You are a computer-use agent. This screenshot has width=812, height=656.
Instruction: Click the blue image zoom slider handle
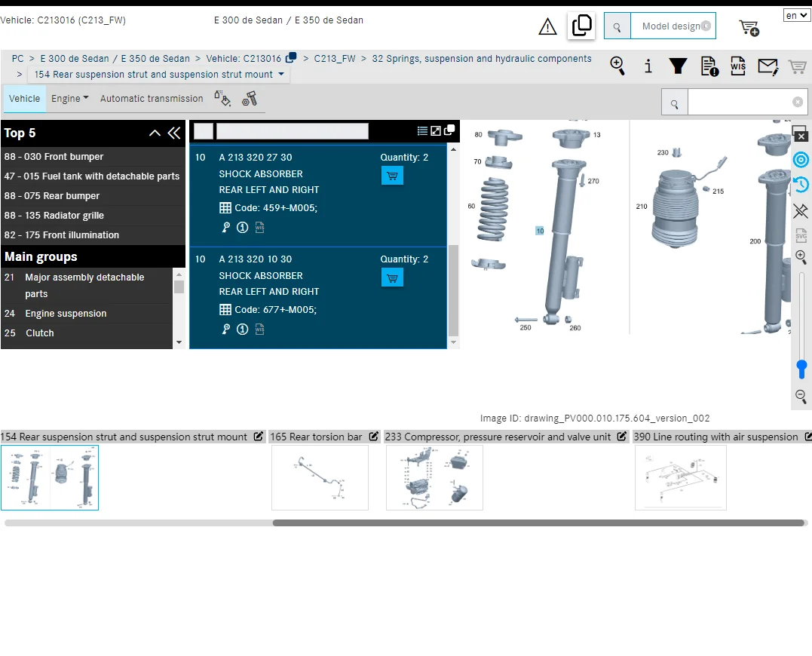coord(801,369)
